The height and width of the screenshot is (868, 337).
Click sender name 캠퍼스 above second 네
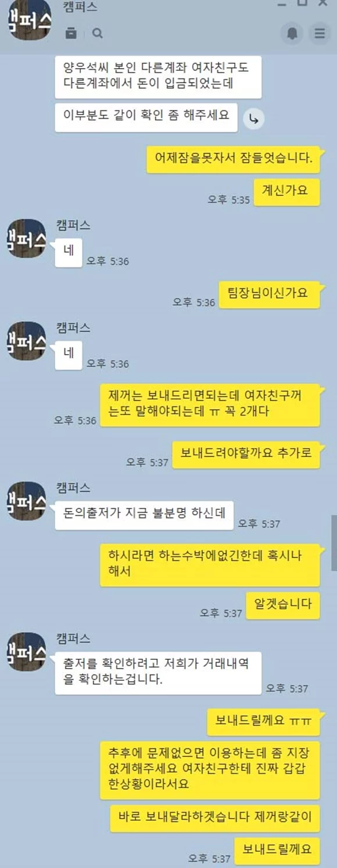coord(73,328)
